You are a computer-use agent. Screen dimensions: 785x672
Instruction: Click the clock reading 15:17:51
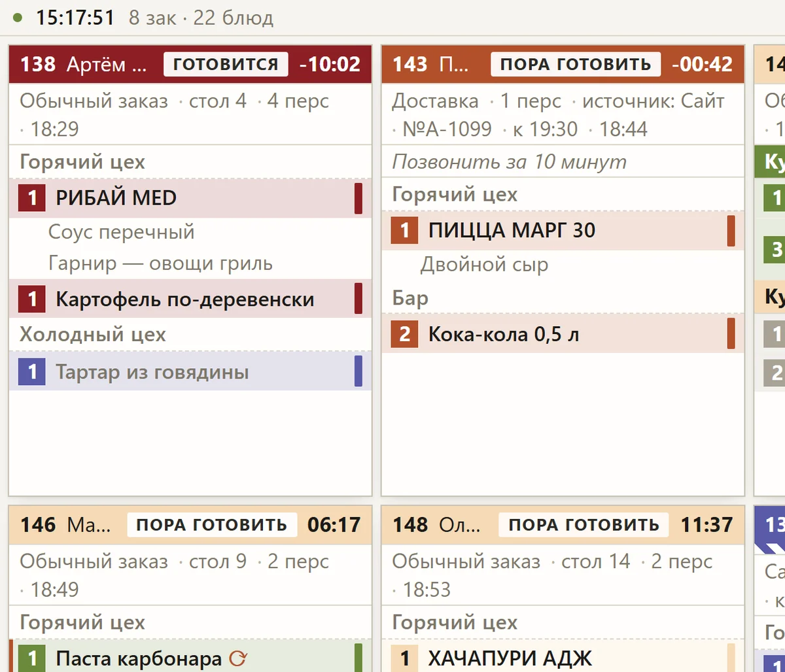click(x=75, y=18)
